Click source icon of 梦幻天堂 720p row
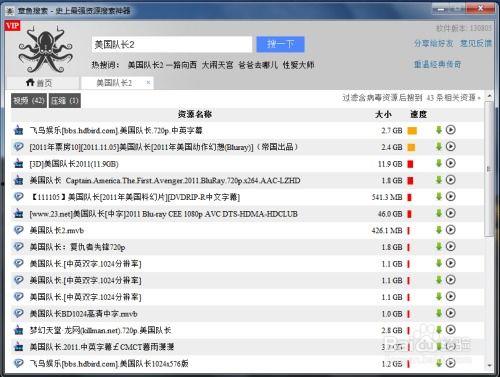Viewport: 500px width, 377px height. click(19, 330)
